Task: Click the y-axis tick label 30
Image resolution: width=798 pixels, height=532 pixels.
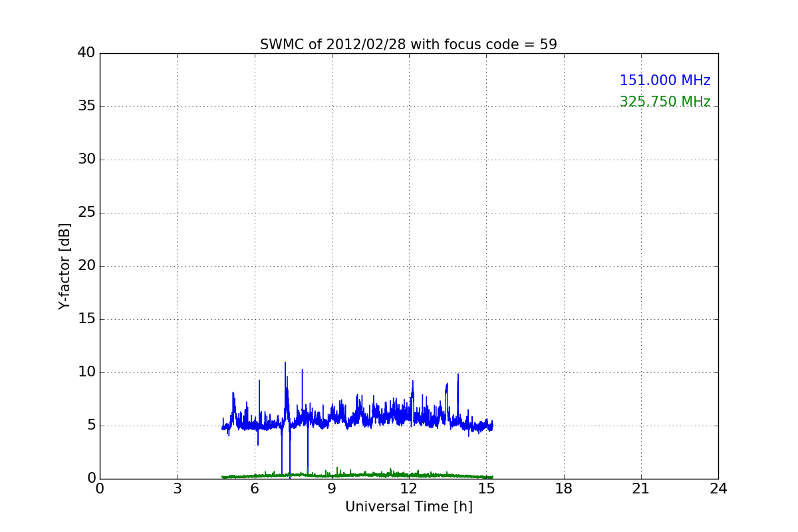Action: click(x=86, y=160)
